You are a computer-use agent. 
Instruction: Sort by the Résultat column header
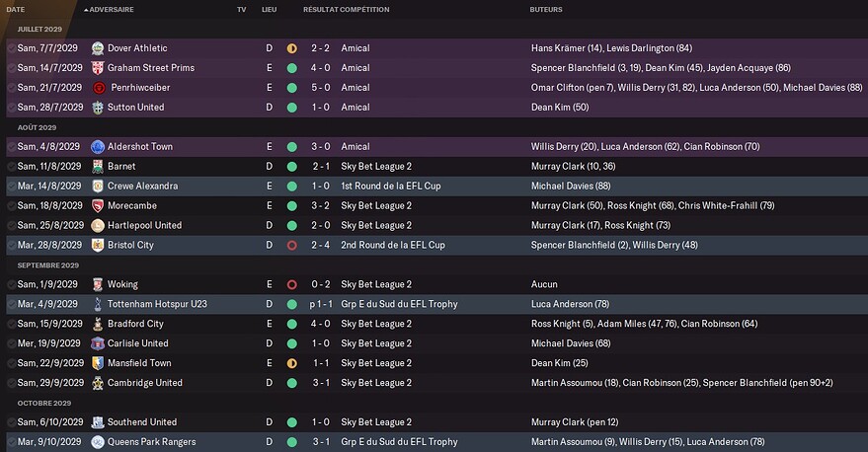321,10
